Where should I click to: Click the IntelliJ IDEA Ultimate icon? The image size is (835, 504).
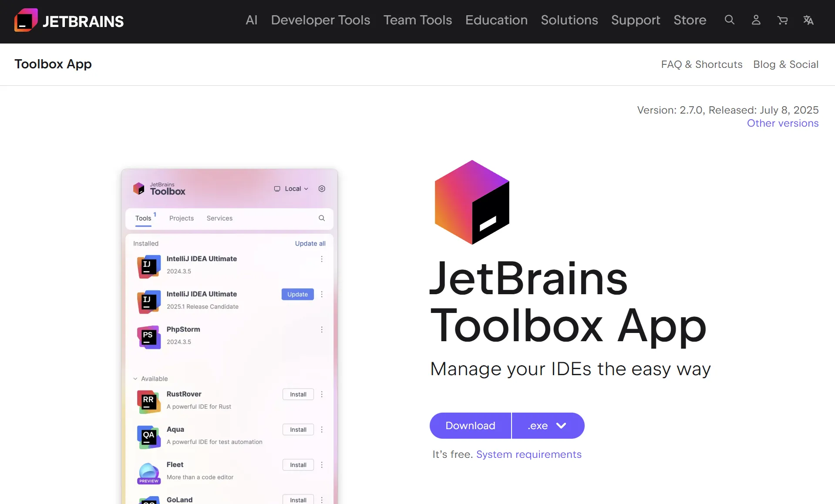coord(148,266)
